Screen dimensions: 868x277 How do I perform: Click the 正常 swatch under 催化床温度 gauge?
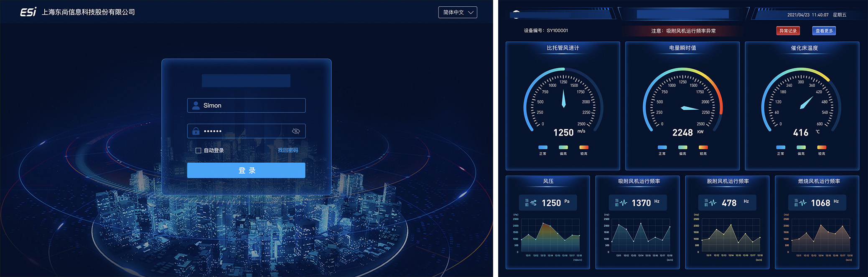[781, 147]
